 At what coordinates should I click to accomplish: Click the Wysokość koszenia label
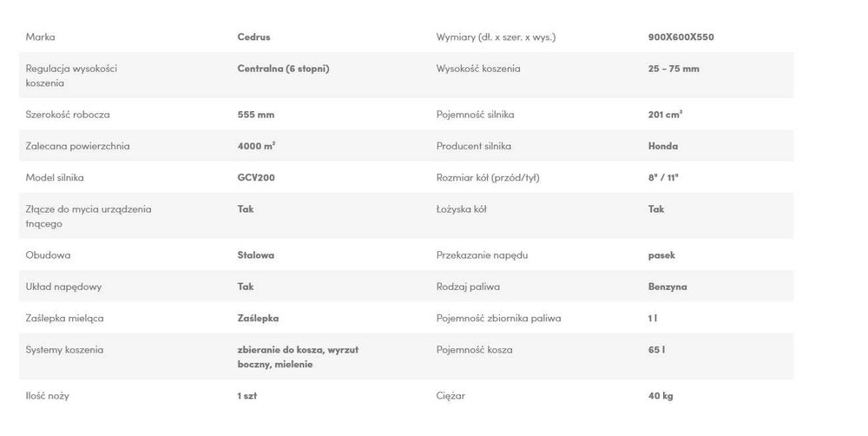coord(478,69)
